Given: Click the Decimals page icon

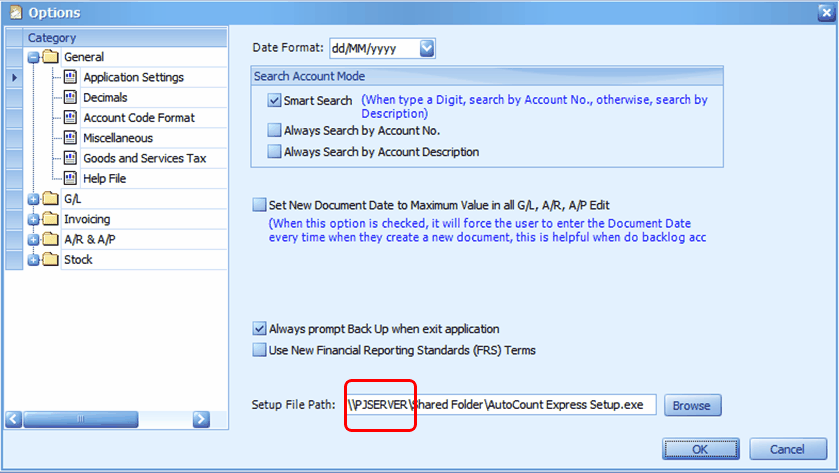Looking at the screenshot, I should pyautogui.click(x=70, y=97).
